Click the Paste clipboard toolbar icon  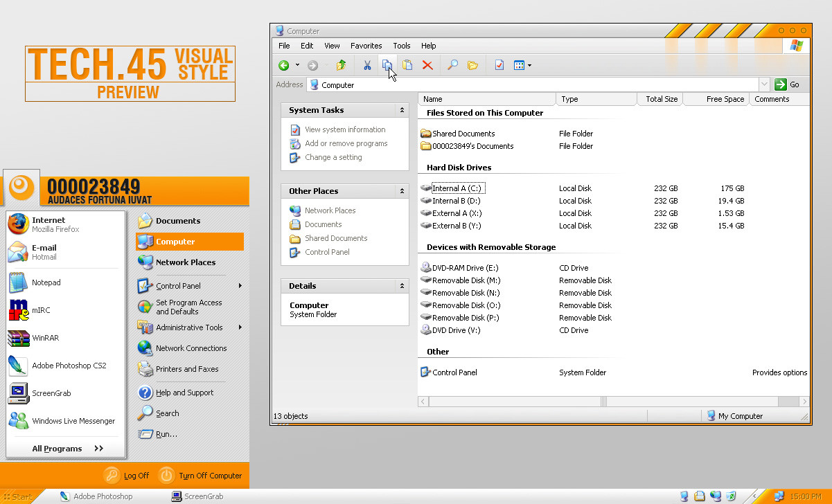pyautogui.click(x=407, y=65)
